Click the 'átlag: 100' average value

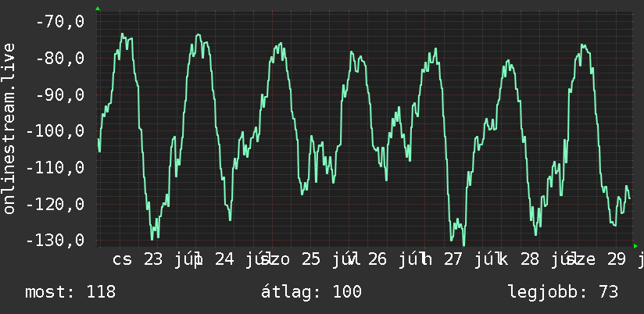pos(311,292)
